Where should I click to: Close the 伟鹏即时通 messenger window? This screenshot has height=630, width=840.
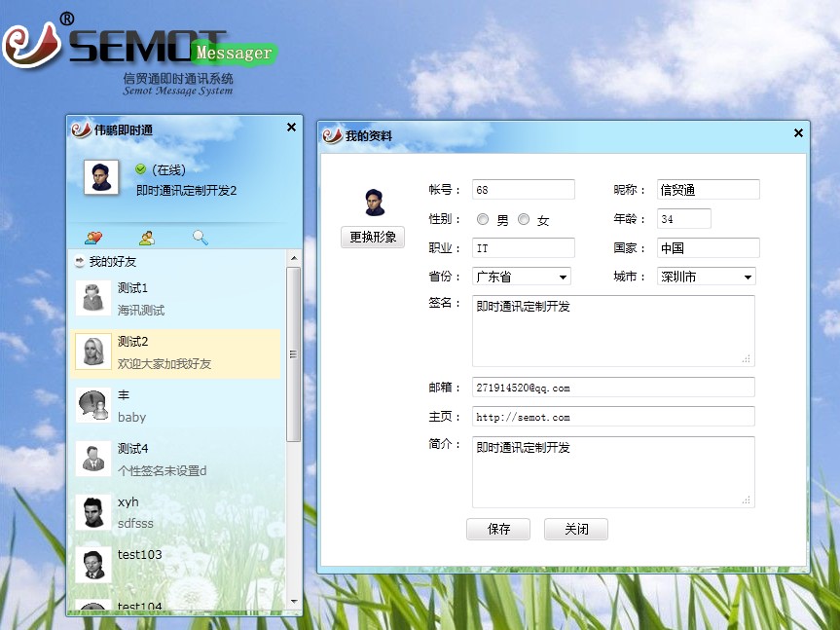[291, 127]
